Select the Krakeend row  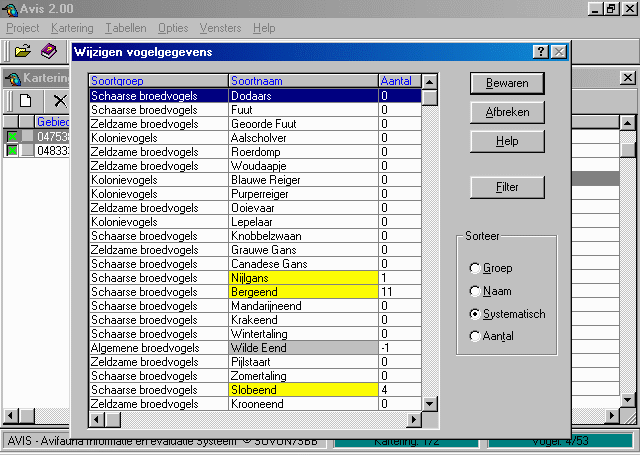coord(255,320)
